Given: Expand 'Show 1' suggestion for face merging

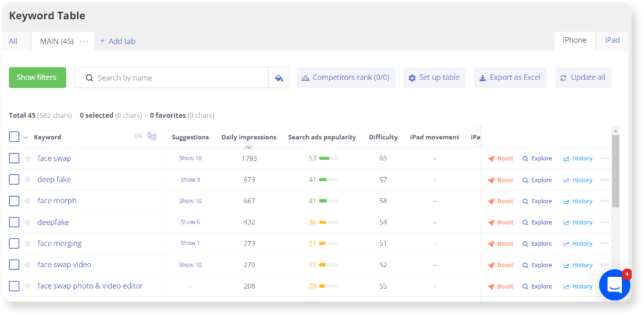Looking at the screenshot, I should click(x=190, y=243).
